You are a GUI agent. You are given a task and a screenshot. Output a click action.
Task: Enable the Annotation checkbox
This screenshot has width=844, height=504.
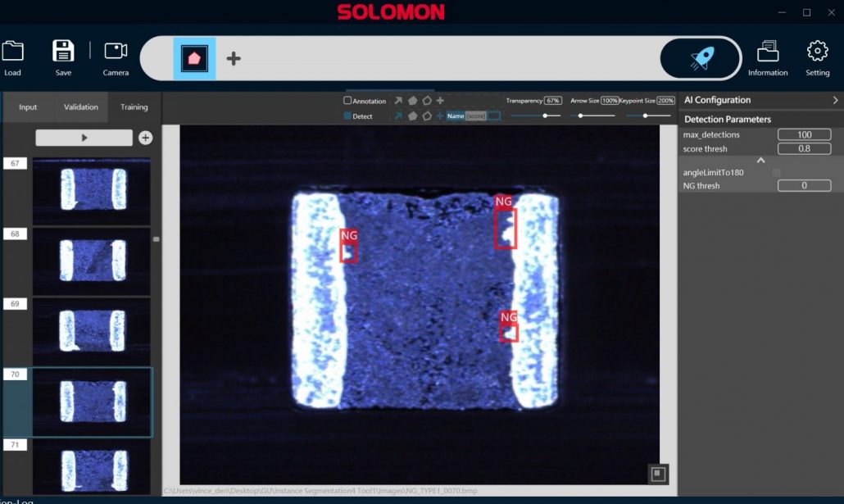pyautogui.click(x=347, y=100)
